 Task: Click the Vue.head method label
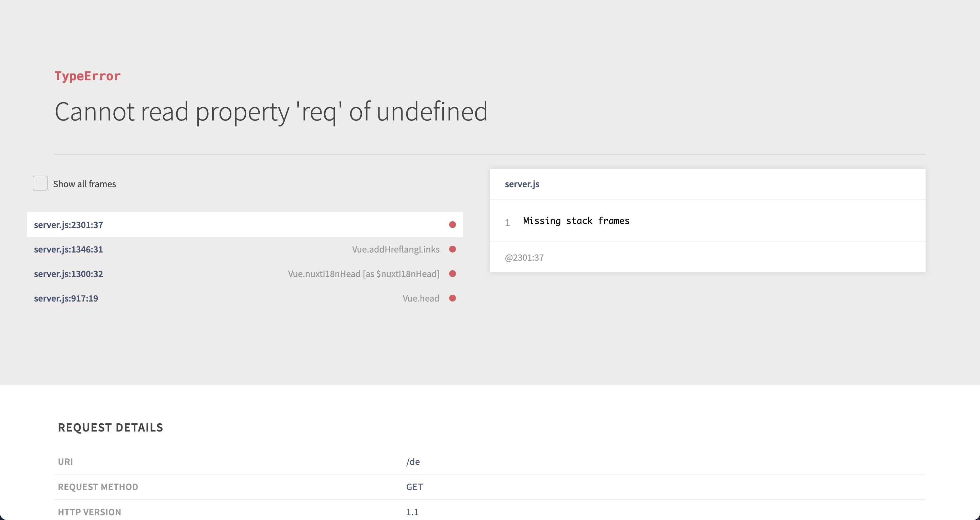[421, 298]
